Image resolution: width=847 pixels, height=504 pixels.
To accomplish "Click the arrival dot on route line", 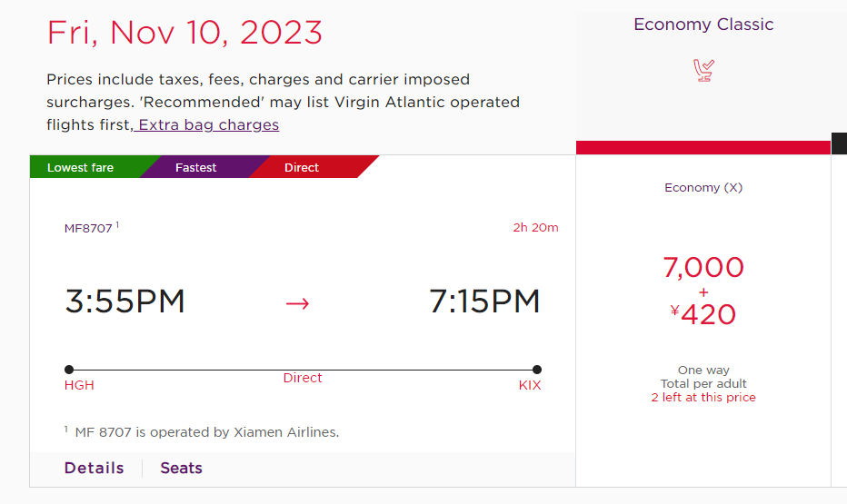I will tap(537, 370).
